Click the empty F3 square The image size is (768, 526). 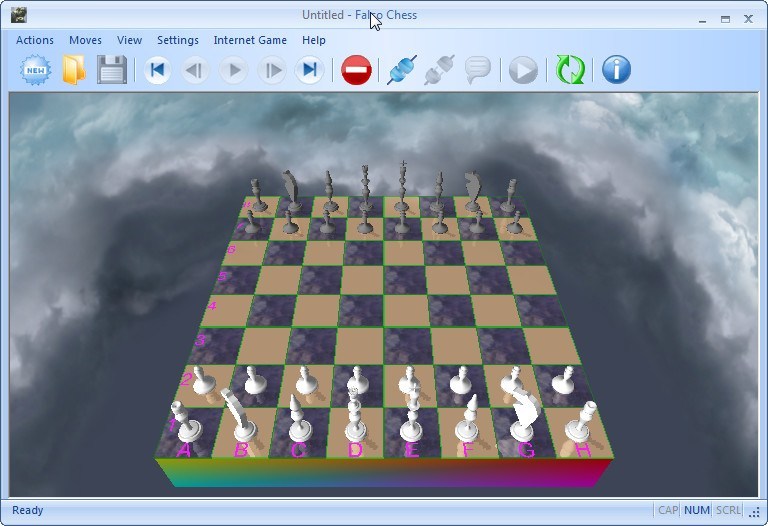456,346
